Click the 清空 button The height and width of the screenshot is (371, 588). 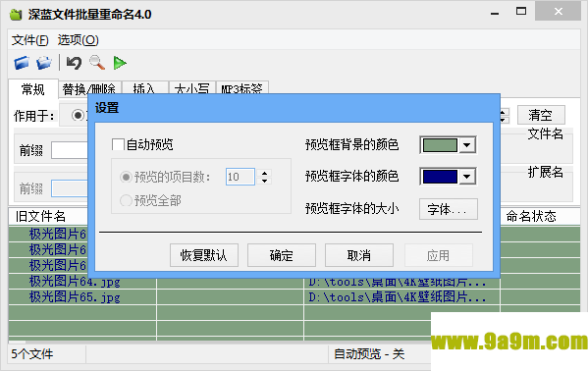click(x=541, y=115)
